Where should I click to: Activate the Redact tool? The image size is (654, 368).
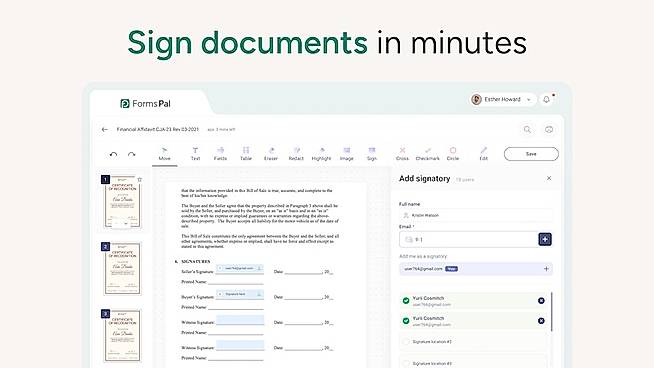tap(296, 154)
